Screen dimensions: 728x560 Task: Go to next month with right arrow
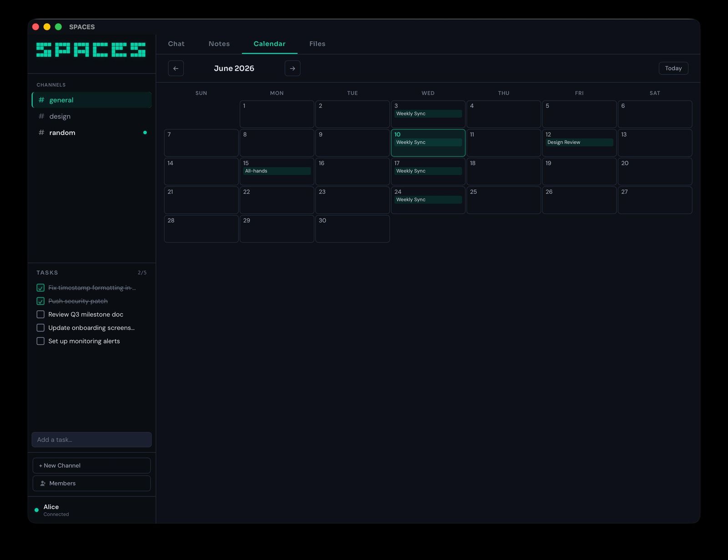(x=293, y=68)
